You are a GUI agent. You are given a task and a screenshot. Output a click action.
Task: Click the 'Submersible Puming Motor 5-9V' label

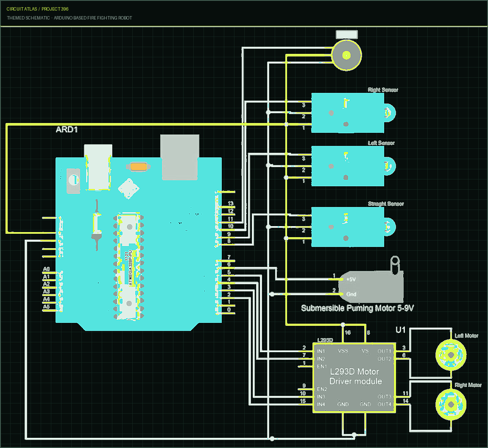357,308
